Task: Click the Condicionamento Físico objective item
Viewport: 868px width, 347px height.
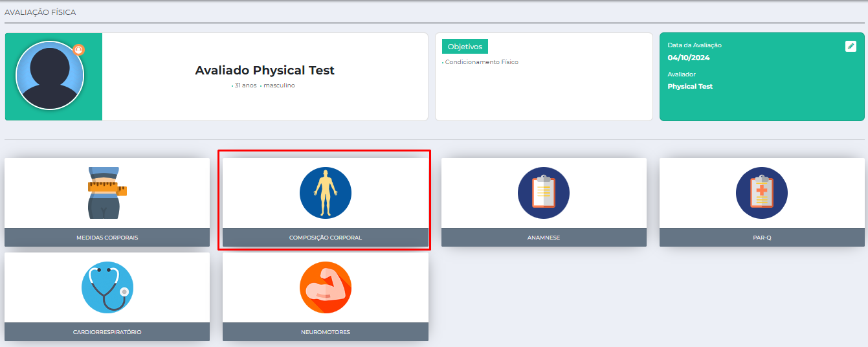Action: coord(482,62)
